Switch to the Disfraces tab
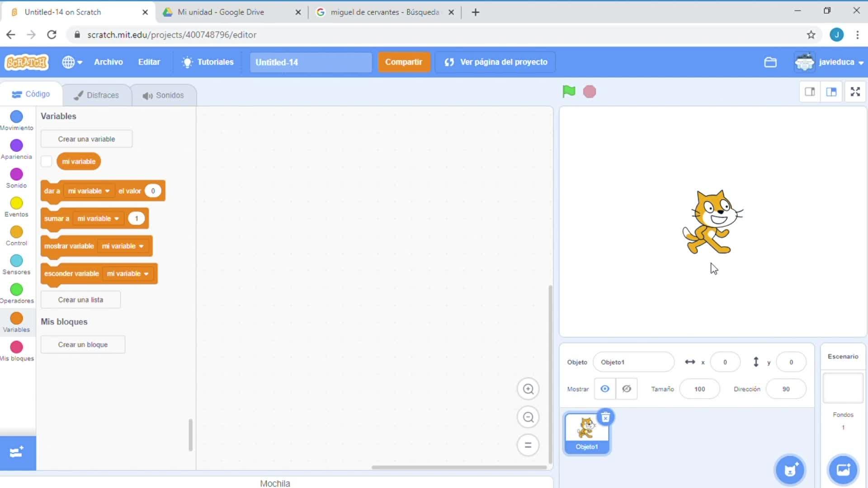The width and height of the screenshot is (868, 488). tap(96, 95)
